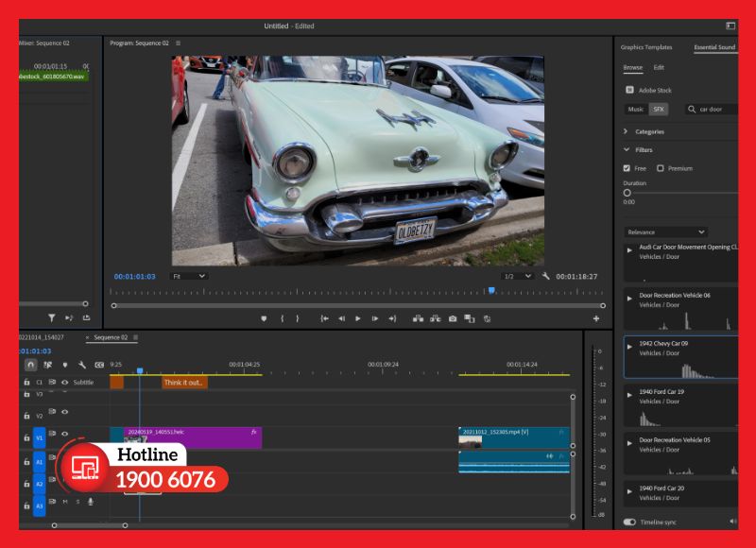Open the workspaces icon in the title bar
Screen dimensions: 756x548
(730, 26)
